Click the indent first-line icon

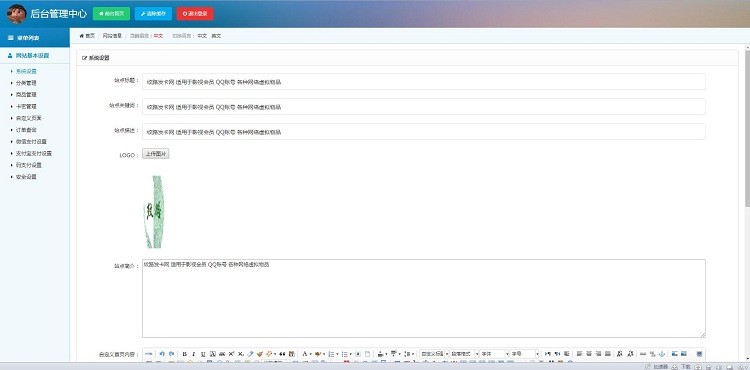[x=566, y=354]
